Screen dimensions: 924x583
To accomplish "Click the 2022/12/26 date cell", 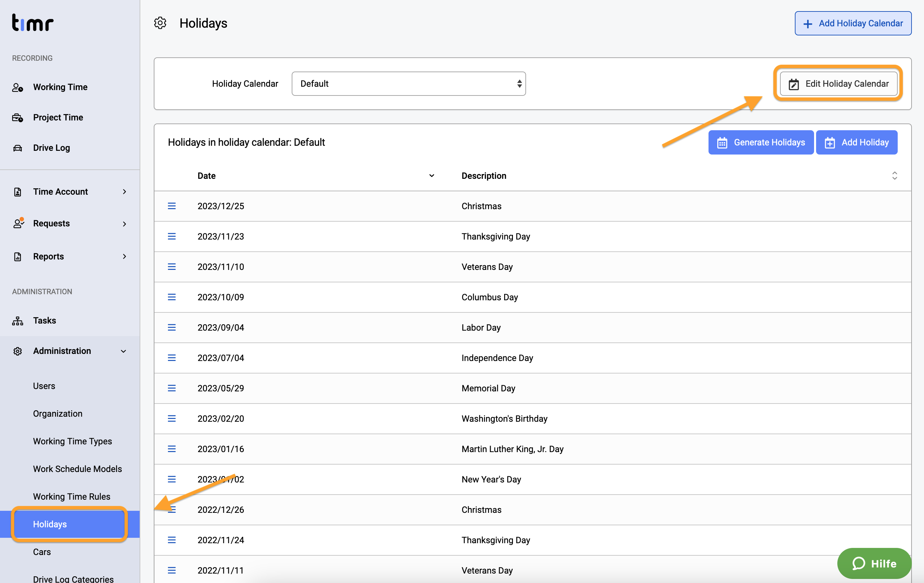I will click(221, 510).
